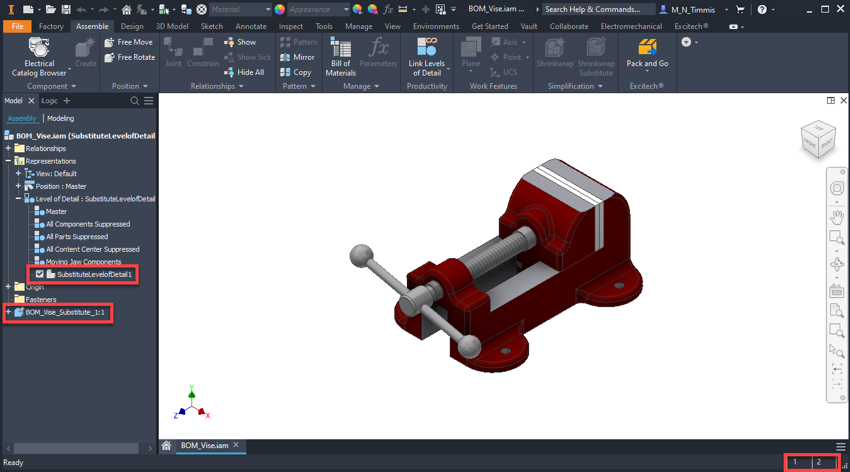
Task: Open the document tabs menu icon
Action: [x=840, y=447]
